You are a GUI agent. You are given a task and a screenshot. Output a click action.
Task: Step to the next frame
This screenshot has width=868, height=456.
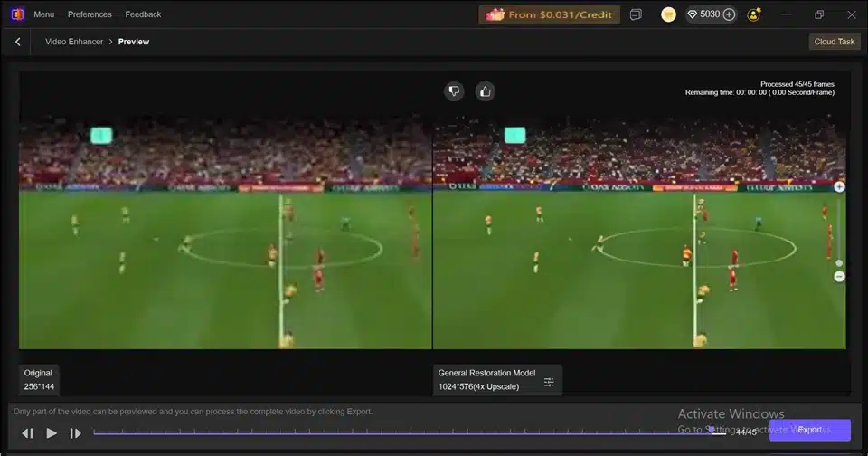[75, 433]
